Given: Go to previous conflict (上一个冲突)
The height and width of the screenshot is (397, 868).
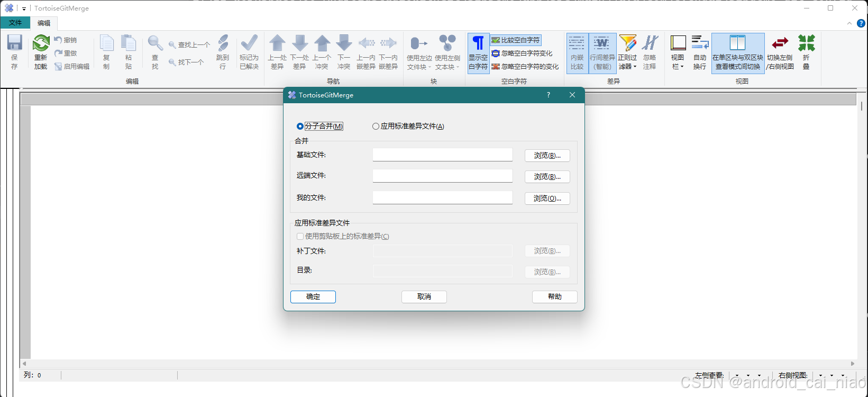Looking at the screenshot, I should coord(322,43).
